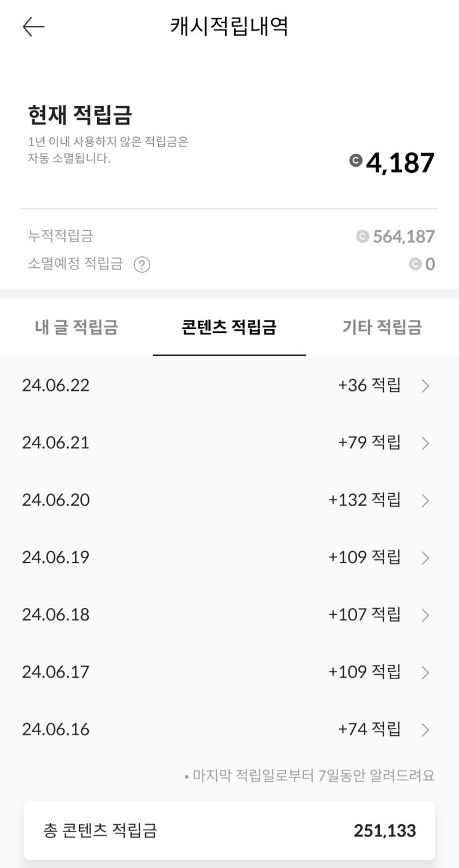Tap the 총 콘텐츠 적립금 summary card
This screenshot has width=459, height=868.
pyautogui.click(x=229, y=830)
